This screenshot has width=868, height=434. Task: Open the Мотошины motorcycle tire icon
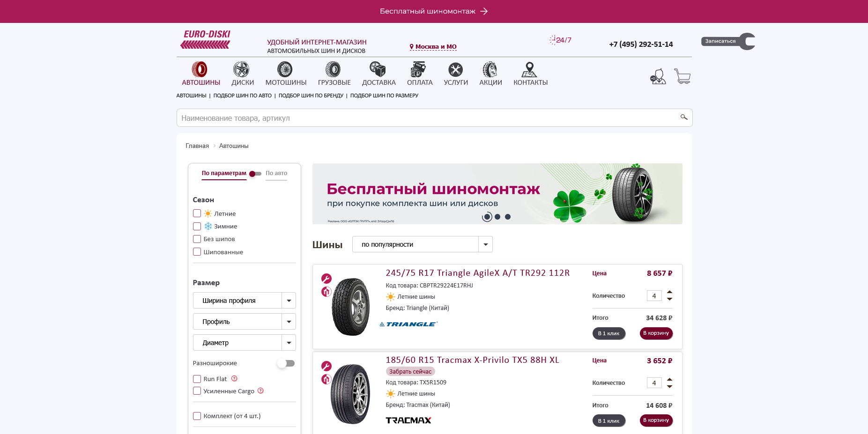pyautogui.click(x=285, y=69)
